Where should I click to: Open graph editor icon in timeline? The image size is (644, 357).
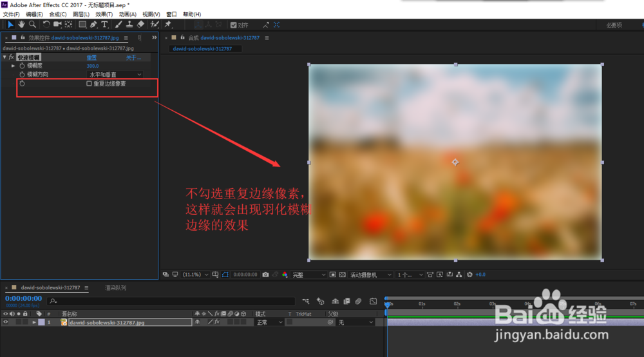coord(373,301)
